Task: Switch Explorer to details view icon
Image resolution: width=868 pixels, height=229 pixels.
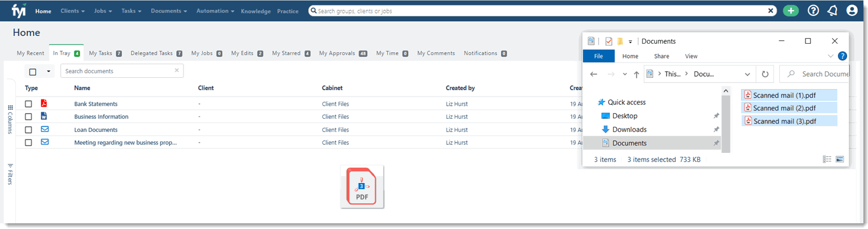Action: point(827,159)
